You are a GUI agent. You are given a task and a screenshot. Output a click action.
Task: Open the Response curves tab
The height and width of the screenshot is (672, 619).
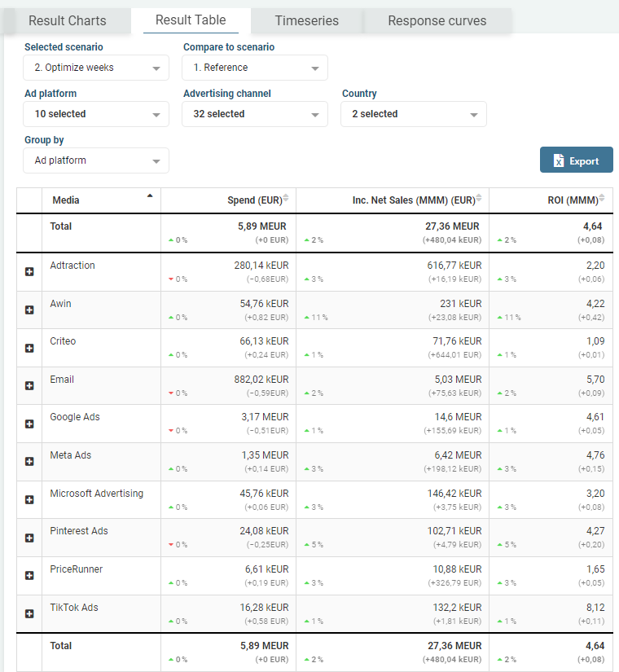(437, 21)
